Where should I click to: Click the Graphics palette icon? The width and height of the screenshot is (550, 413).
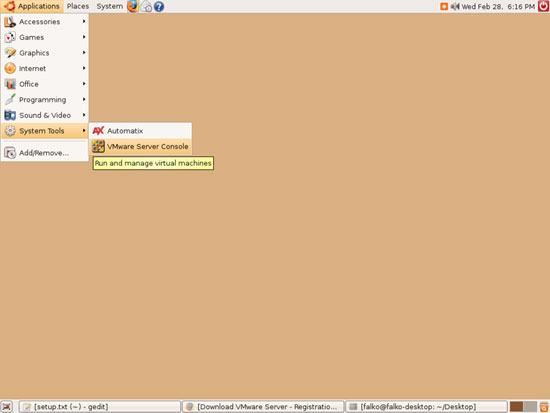coord(10,53)
